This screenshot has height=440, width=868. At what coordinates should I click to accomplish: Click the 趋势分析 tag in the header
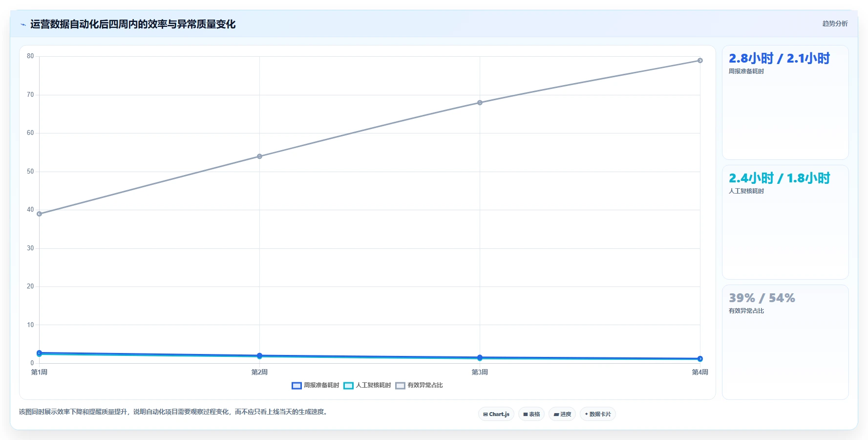[835, 23]
